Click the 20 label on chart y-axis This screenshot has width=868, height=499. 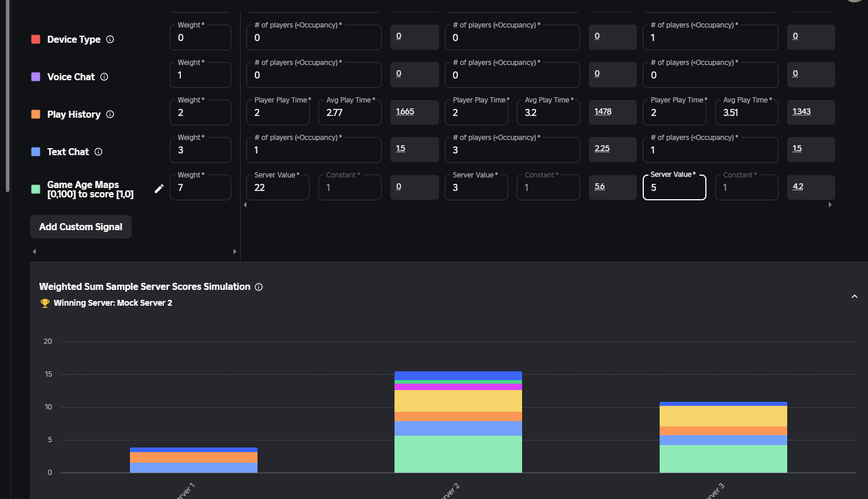[48, 341]
